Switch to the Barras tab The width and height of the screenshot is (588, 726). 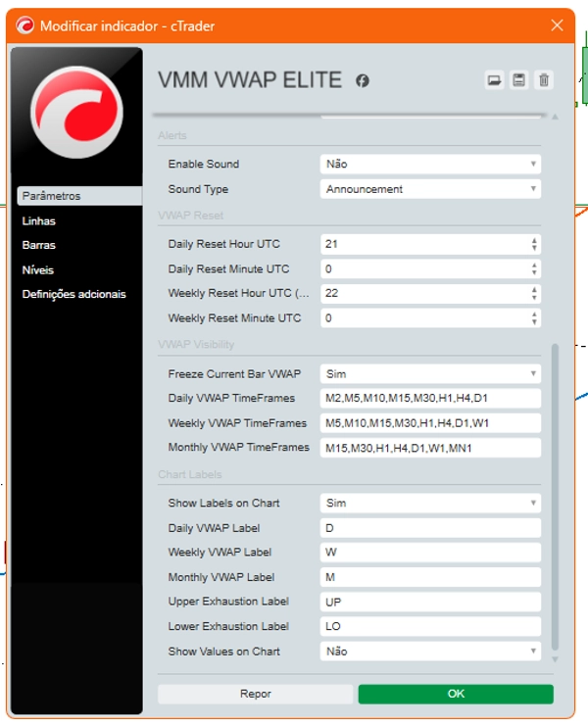(39, 245)
